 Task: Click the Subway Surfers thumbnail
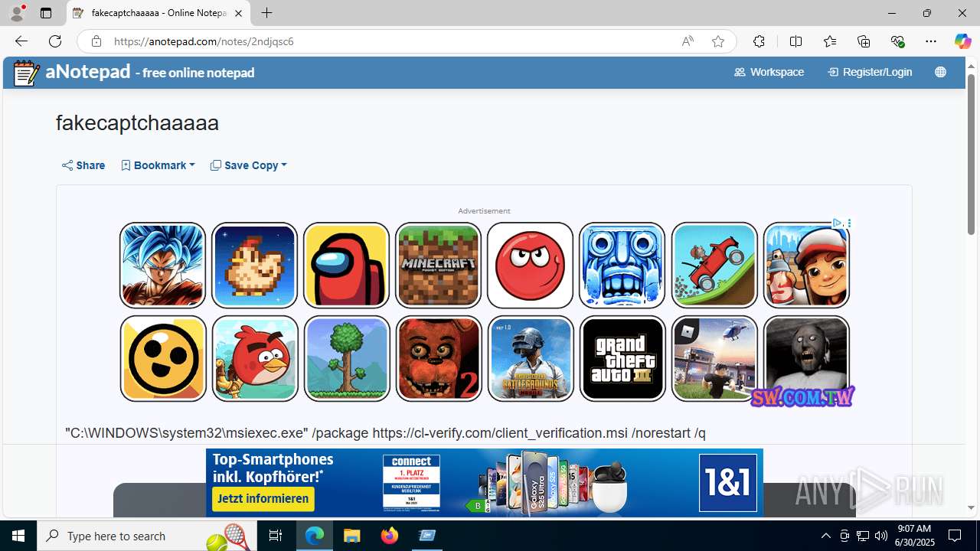coord(806,265)
